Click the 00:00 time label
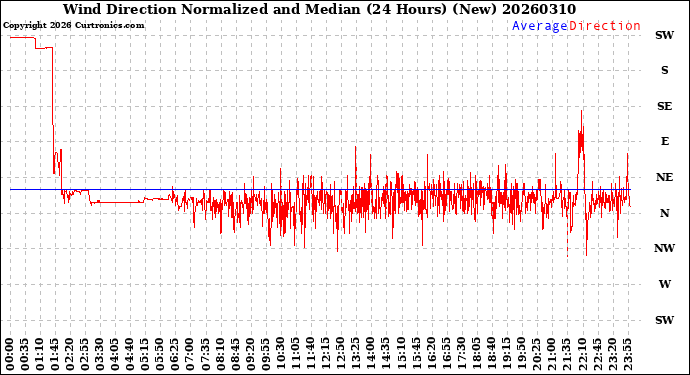 (x=10, y=355)
